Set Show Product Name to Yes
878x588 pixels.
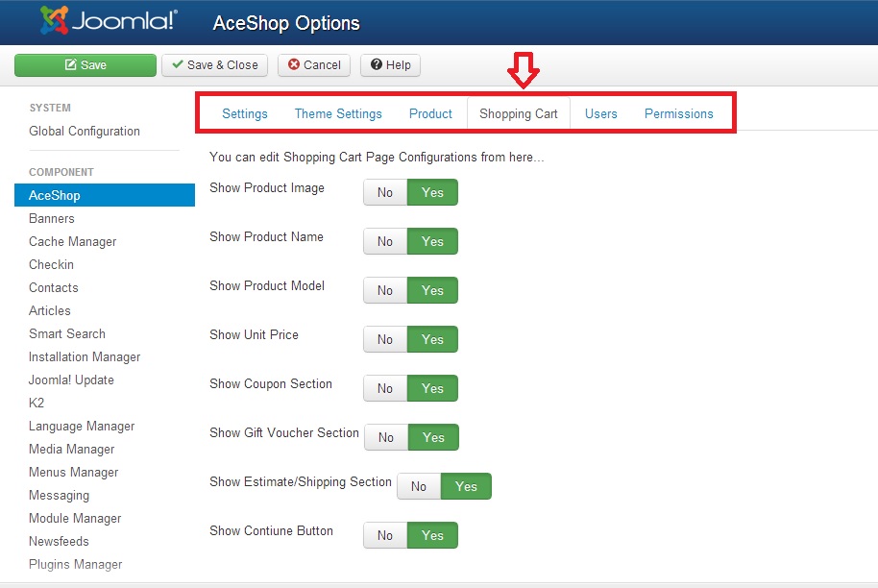[432, 241]
